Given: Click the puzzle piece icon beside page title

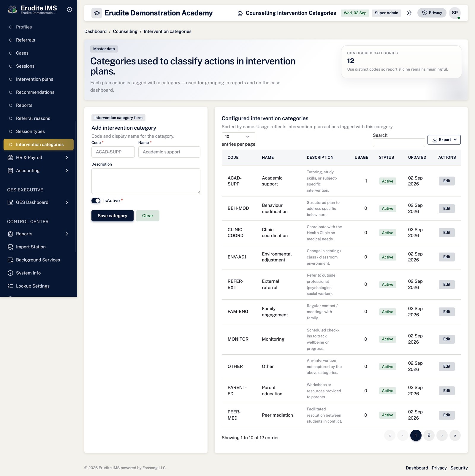Looking at the screenshot, I should click(x=240, y=13).
